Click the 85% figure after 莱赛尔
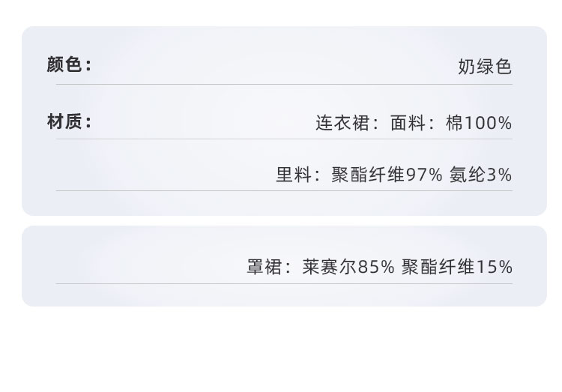 [376, 267]
